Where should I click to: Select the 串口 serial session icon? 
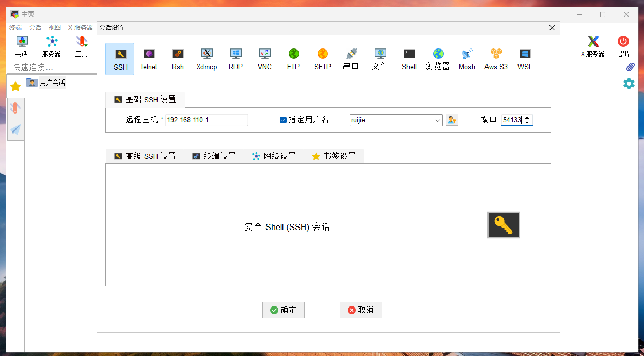(x=351, y=59)
